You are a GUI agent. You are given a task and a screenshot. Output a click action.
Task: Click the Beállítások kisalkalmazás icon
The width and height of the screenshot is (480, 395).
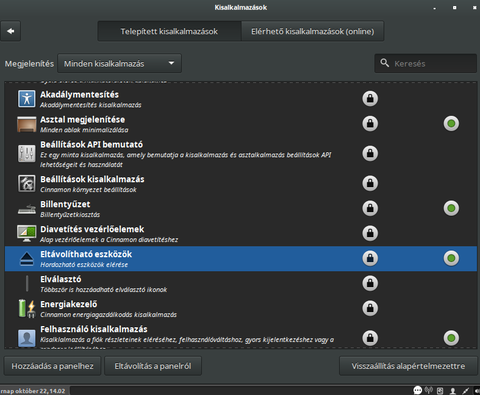[27, 183]
